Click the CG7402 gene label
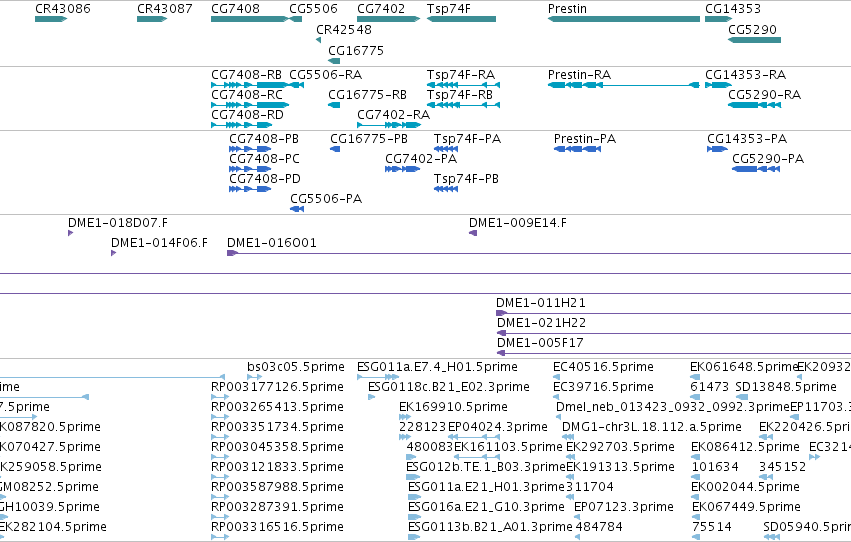This screenshot has height=542, width=851. tap(381, 9)
